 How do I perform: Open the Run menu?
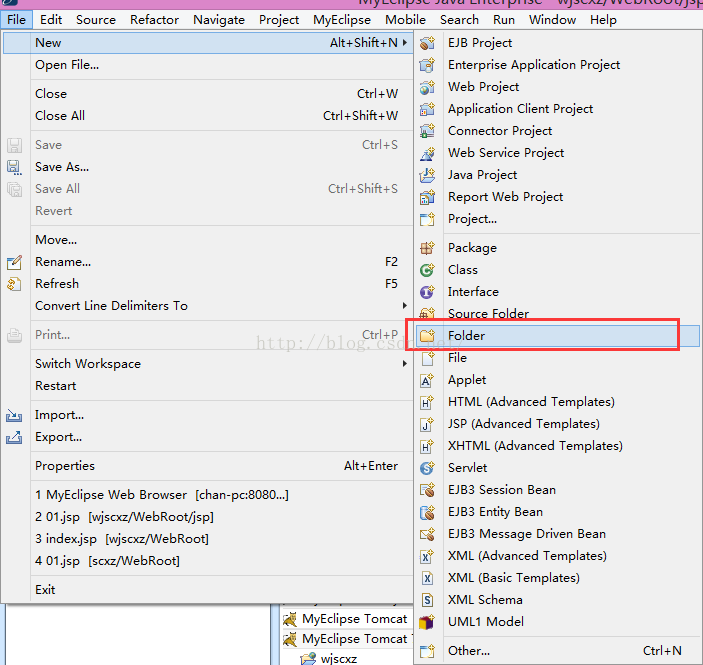(504, 20)
